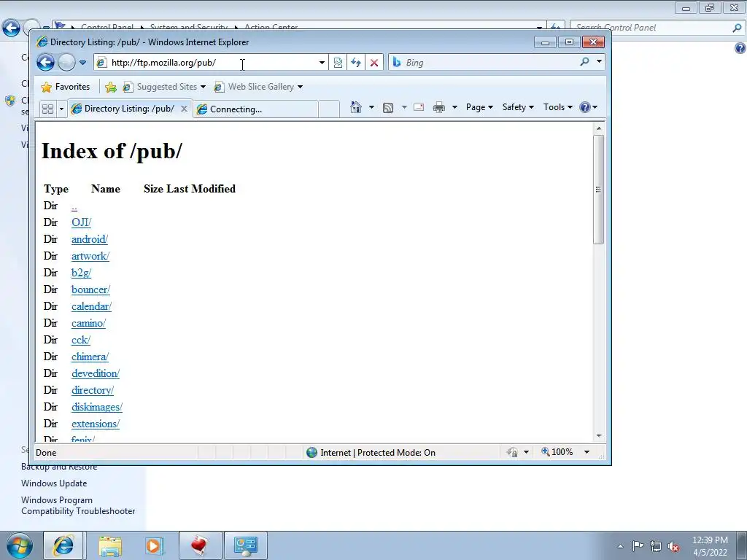Open the Print options dropdown arrow
This screenshot has height=560, width=747.
pyautogui.click(x=454, y=107)
